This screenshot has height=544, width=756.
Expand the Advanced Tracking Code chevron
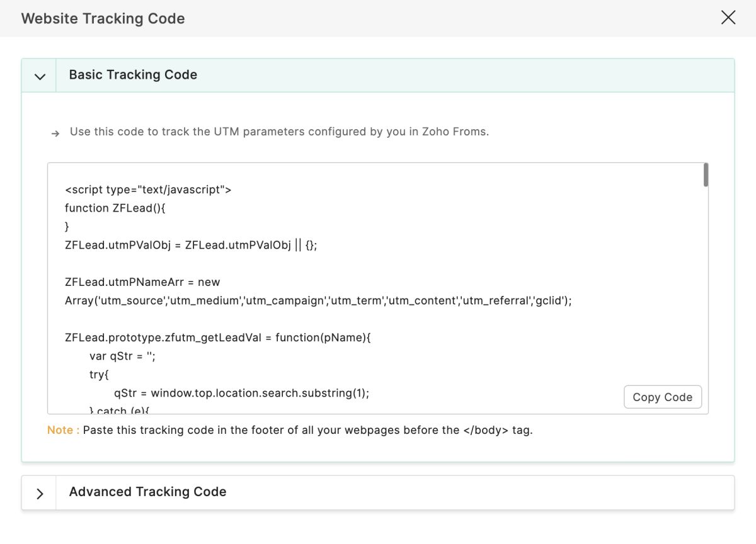tap(40, 494)
